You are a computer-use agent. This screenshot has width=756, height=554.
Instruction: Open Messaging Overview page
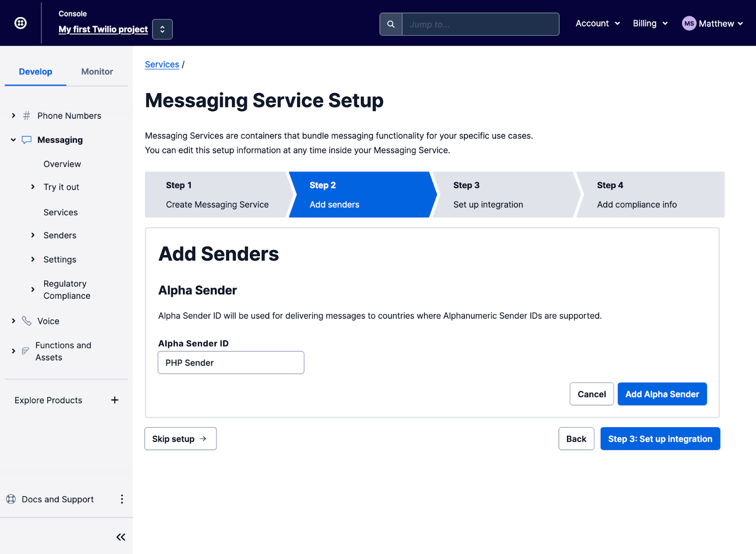(x=62, y=164)
